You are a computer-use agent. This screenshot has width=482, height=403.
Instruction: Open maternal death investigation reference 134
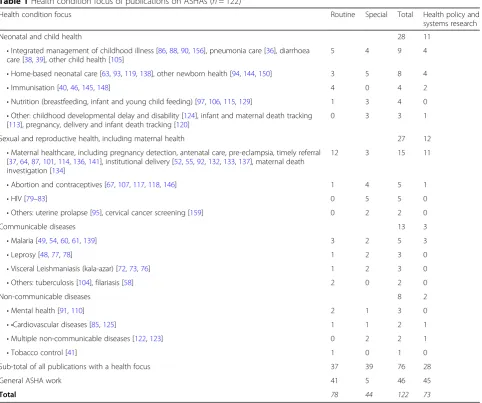(58, 171)
